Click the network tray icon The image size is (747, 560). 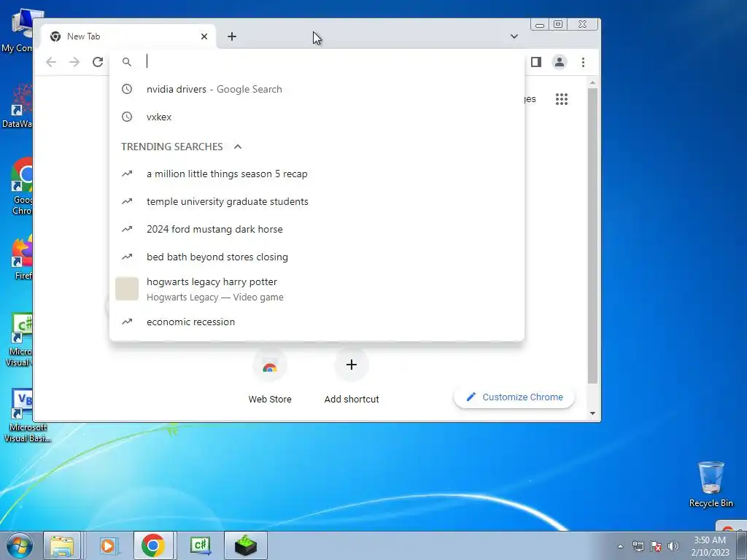pos(638,546)
